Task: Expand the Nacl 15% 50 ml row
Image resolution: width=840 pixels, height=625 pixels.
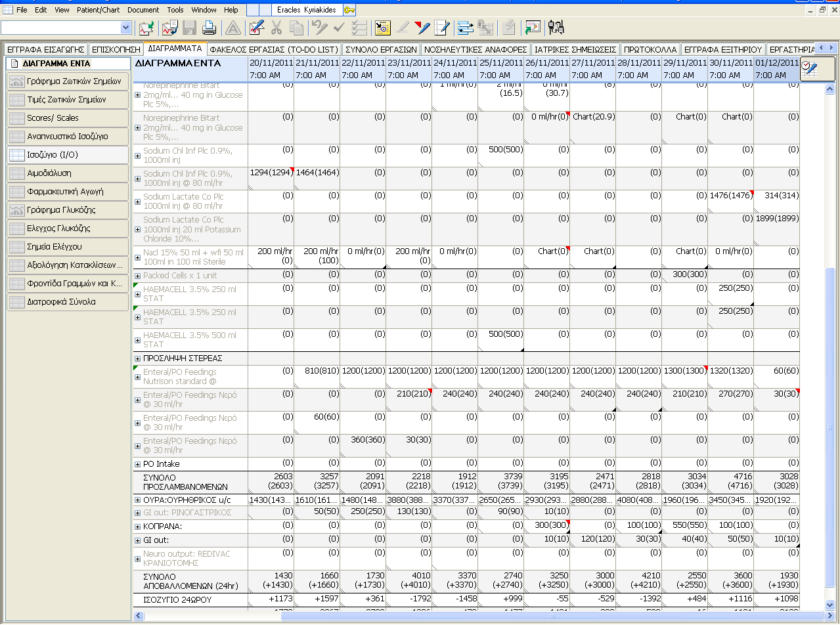Action: [x=137, y=257]
